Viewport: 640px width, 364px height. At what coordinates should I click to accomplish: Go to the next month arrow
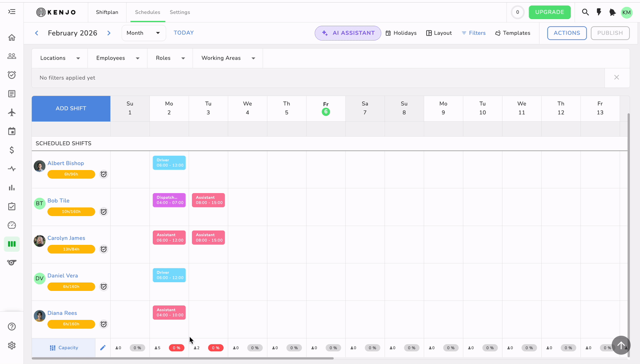click(109, 33)
